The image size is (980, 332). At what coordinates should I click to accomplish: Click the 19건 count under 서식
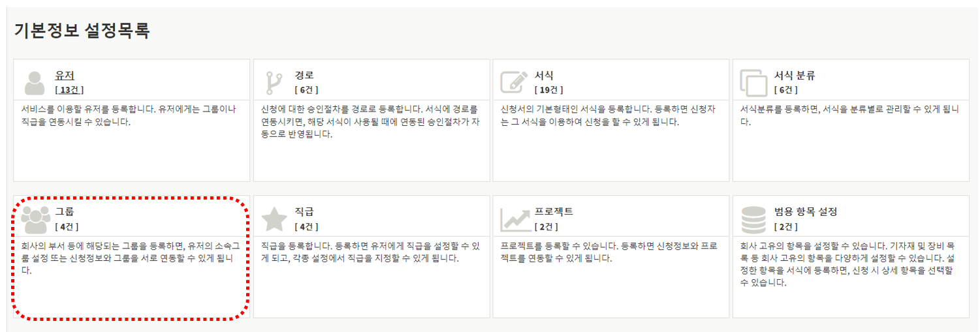(x=548, y=90)
